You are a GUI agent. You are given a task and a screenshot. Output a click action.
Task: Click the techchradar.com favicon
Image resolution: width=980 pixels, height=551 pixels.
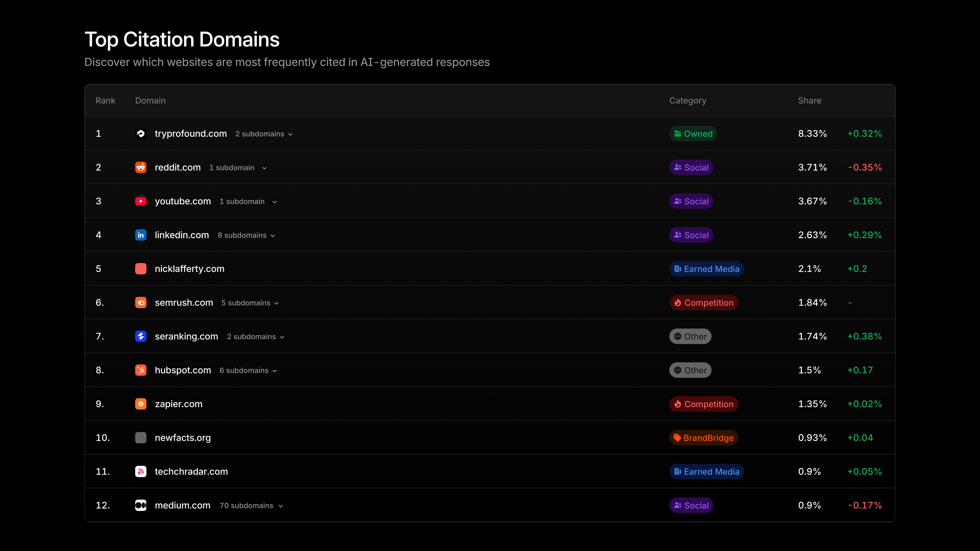tap(141, 471)
